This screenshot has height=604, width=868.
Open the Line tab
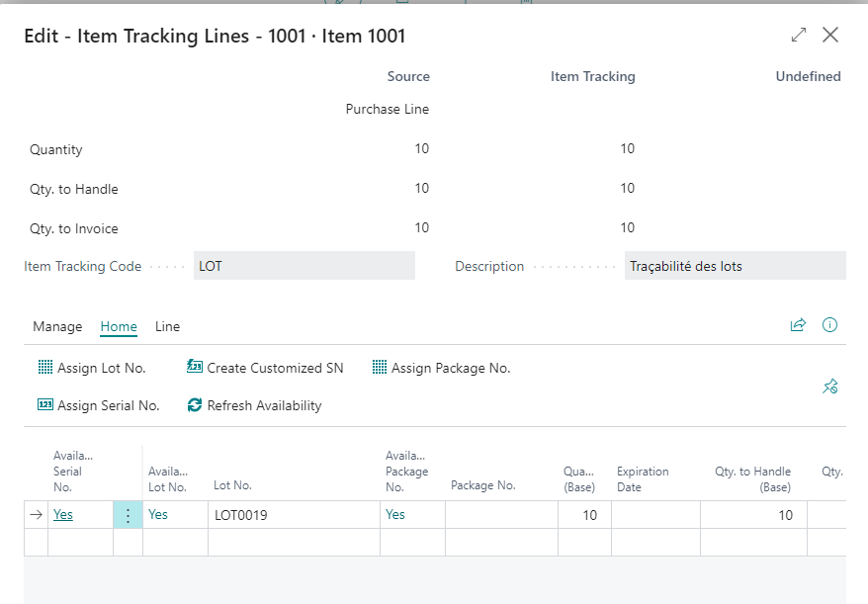pyautogui.click(x=167, y=326)
